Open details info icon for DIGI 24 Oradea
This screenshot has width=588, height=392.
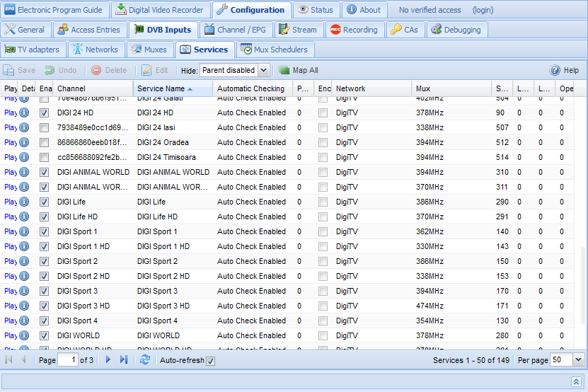pyautogui.click(x=24, y=142)
